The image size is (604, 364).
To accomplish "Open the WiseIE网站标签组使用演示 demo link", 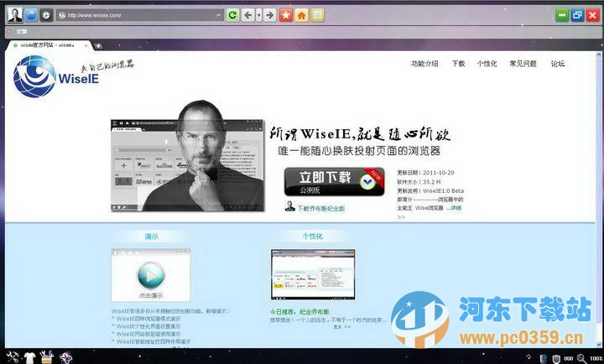I will 148,334.
